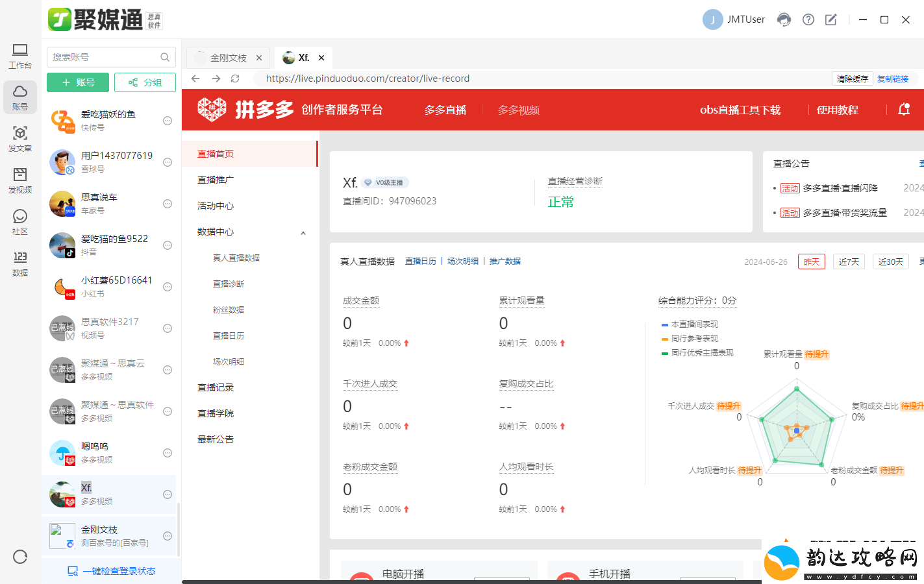Open the 多多直播·带货奖流量 announcement
924x584 pixels.
tap(845, 213)
